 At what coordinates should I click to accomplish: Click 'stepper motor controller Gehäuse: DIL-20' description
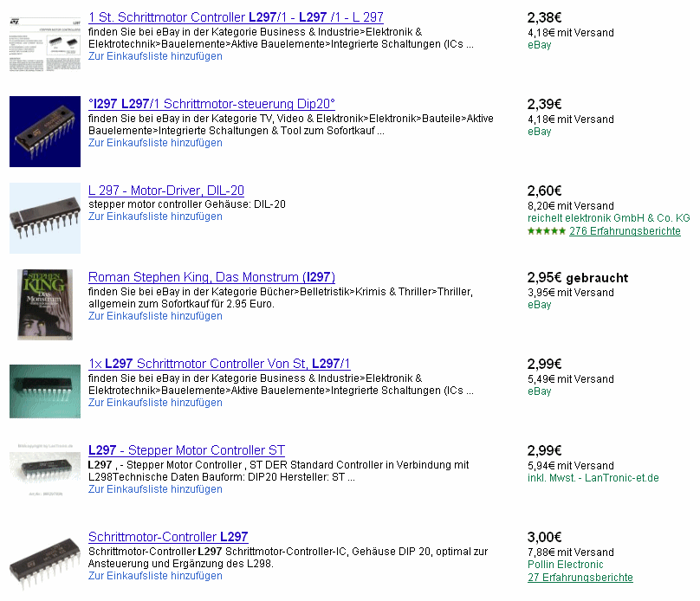coord(186,204)
